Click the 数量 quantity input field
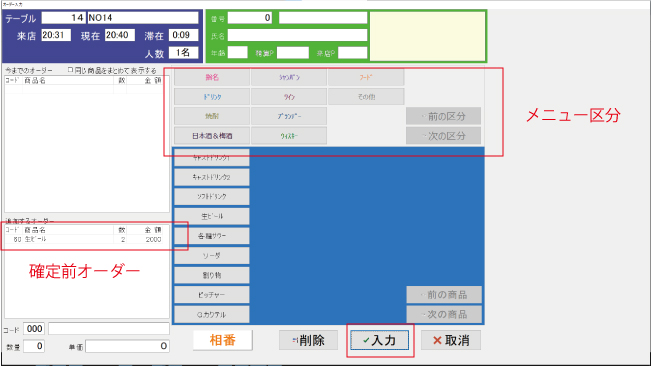Viewport: 651px width, 366px height. [x=34, y=346]
